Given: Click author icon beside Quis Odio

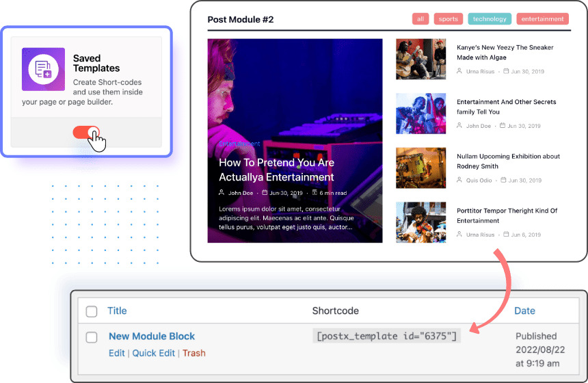Looking at the screenshot, I should point(459,180).
